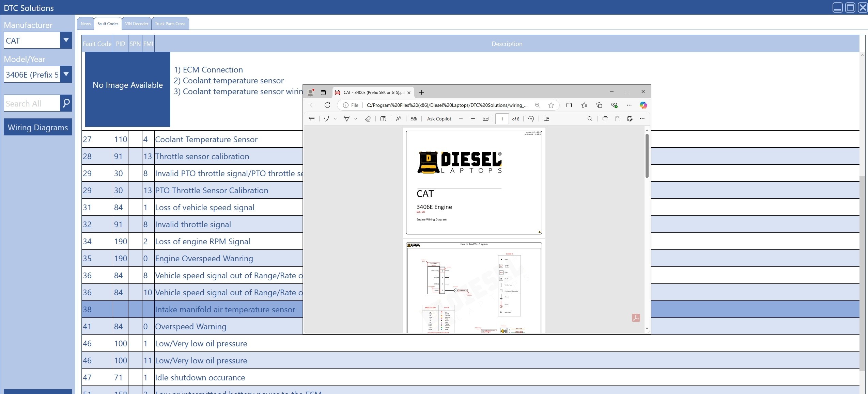This screenshot has width=868, height=394.
Task: Switch to the VIN Decoder tab
Action: tap(137, 24)
